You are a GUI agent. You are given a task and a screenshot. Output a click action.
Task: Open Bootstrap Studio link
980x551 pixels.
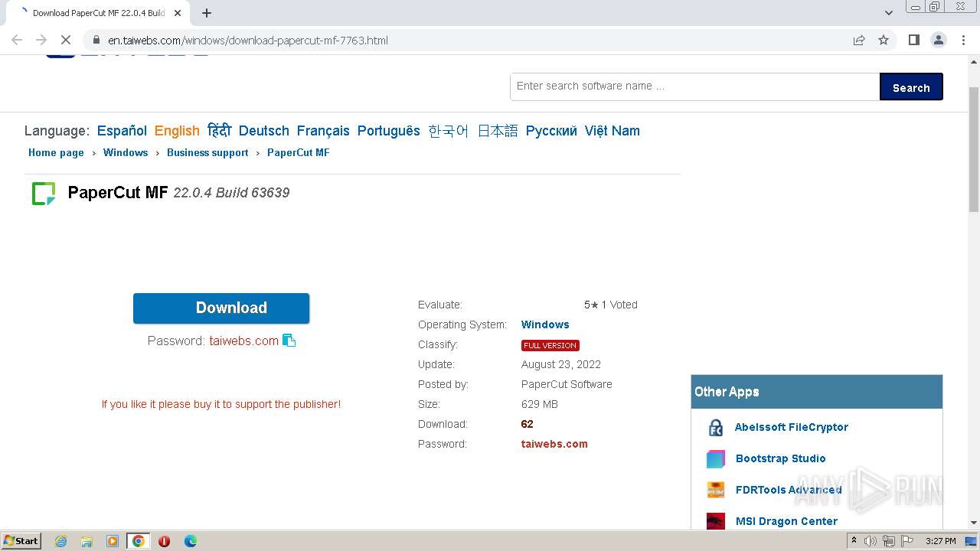[781, 458]
